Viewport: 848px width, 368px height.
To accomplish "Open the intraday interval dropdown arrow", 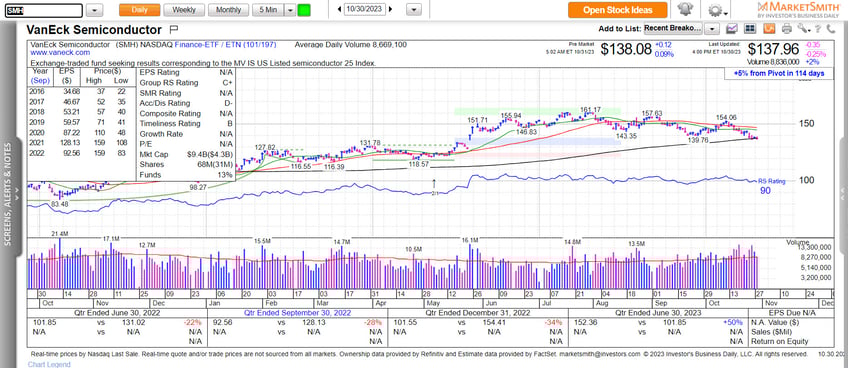I will 290,10.
